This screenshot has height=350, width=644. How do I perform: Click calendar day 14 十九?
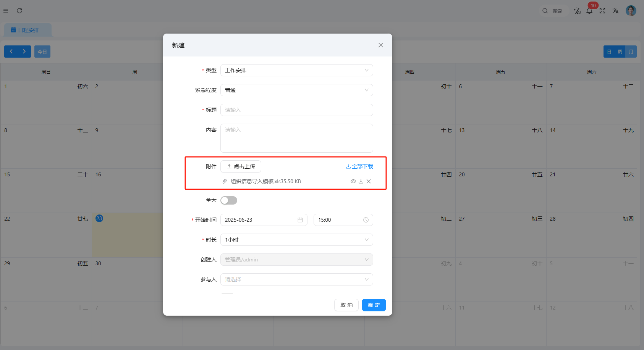click(x=592, y=147)
